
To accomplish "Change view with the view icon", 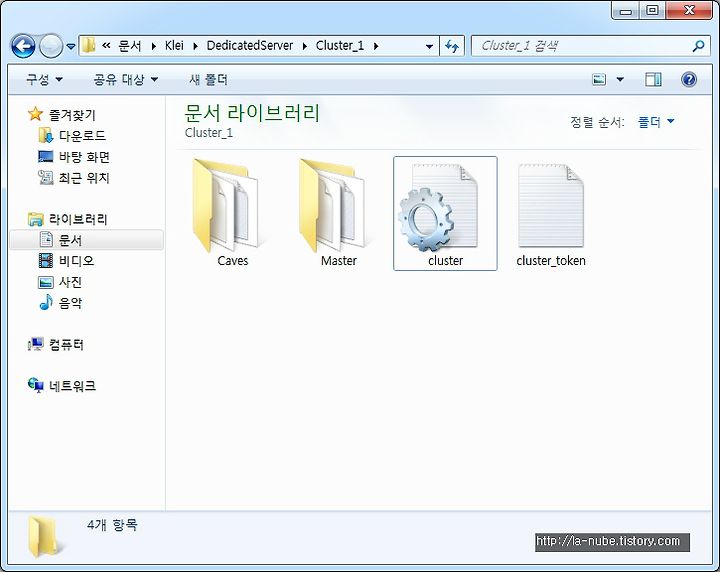I will coord(599,79).
